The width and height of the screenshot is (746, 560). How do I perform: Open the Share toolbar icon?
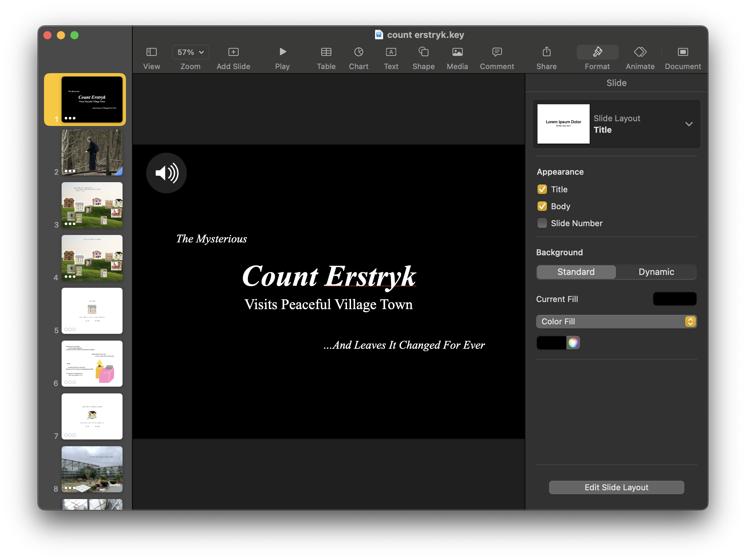546,52
